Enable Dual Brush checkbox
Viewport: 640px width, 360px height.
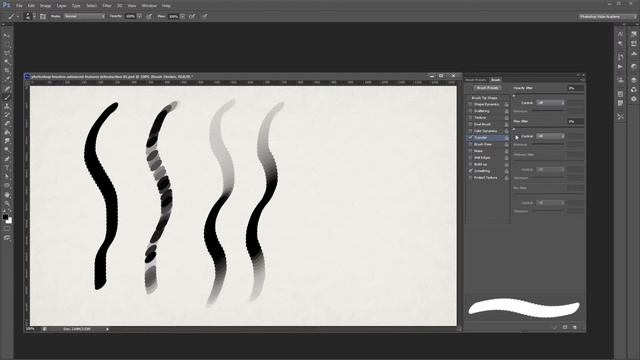pos(470,124)
